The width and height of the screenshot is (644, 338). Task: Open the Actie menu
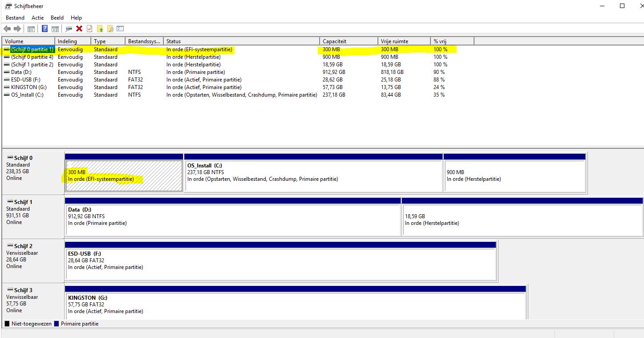point(37,18)
